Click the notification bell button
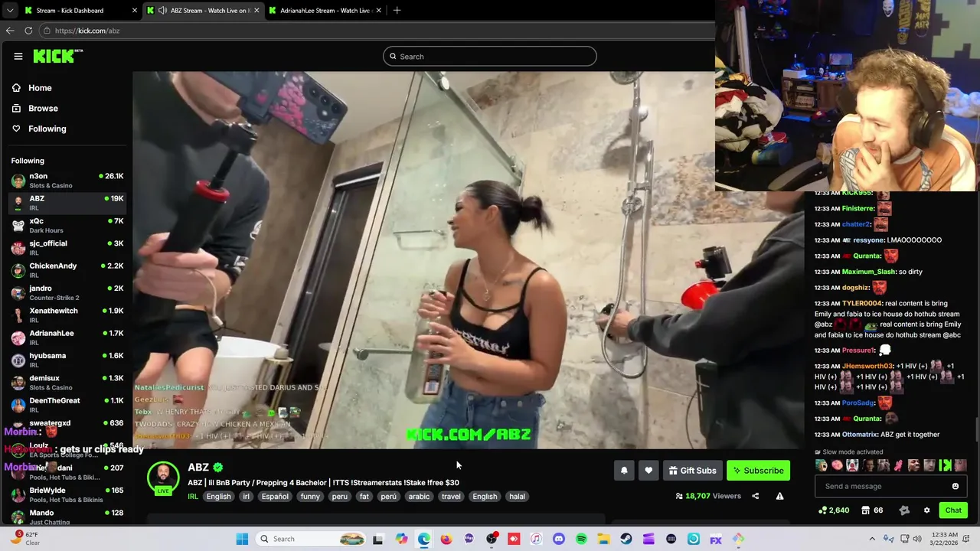Screen dimensions: 980x551 (624, 471)
